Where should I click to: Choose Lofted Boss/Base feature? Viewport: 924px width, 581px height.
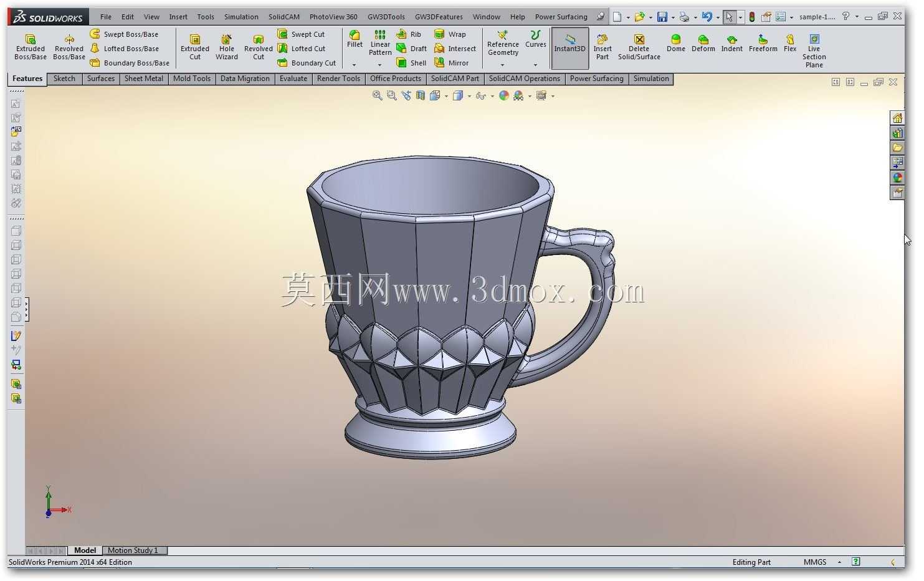[125, 49]
